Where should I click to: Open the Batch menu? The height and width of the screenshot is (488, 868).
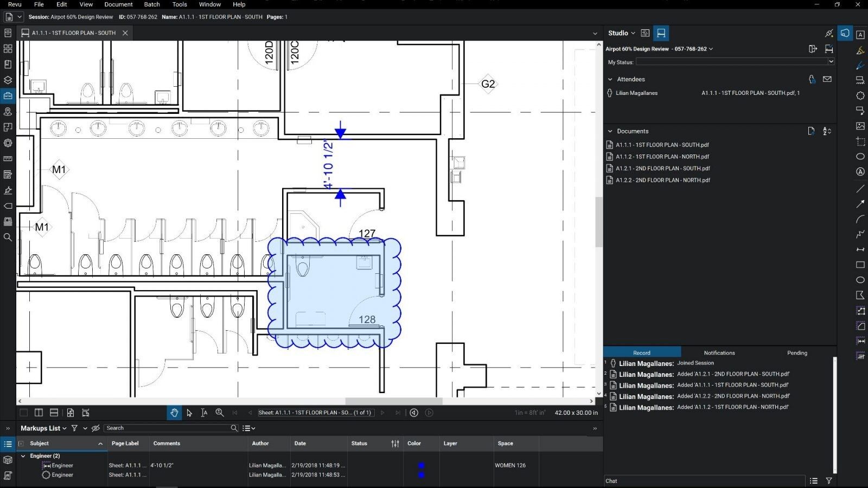[152, 4]
